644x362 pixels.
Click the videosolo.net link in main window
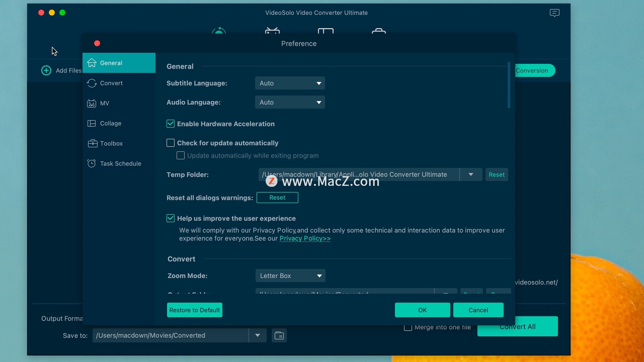click(x=536, y=282)
